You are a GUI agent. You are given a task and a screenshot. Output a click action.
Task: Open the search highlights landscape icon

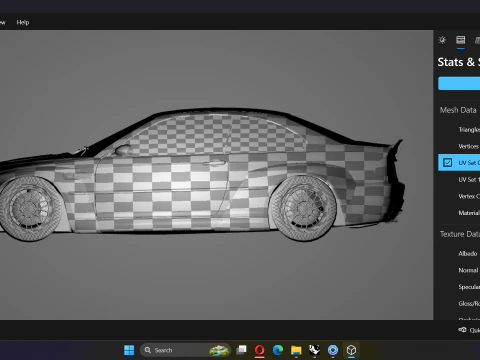219,350
